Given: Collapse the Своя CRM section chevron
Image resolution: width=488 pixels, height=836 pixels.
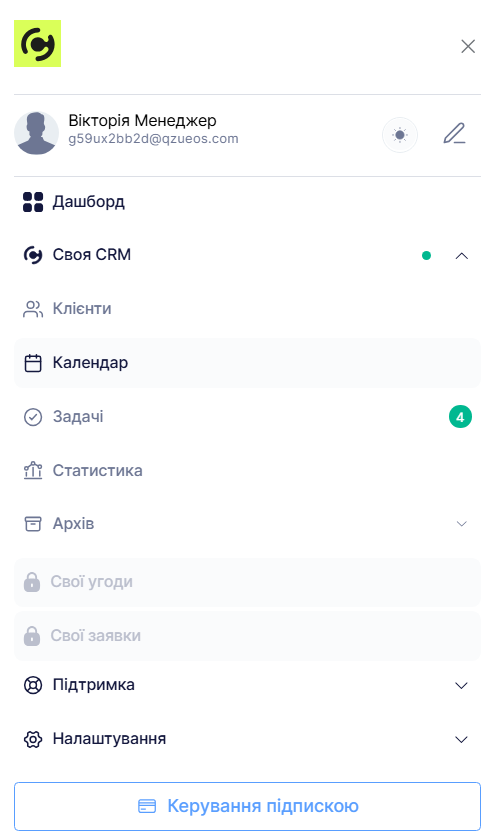Looking at the screenshot, I should 462,256.
